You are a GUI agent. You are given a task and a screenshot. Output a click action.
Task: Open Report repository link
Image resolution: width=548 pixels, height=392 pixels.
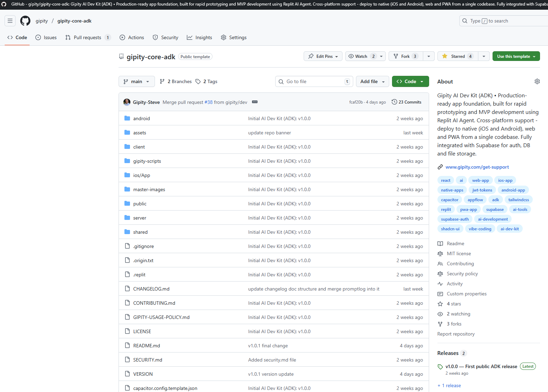click(x=456, y=334)
